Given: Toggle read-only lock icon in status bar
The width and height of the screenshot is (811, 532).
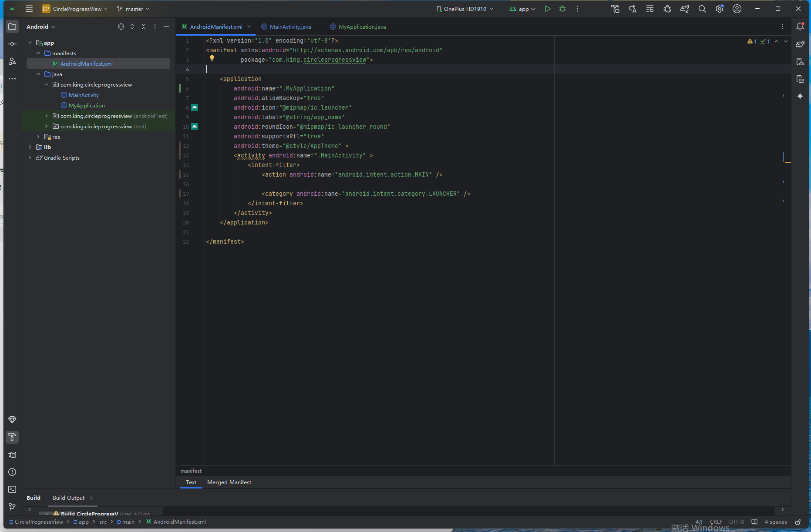Looking at the screenshot, I should pos(798,522).
